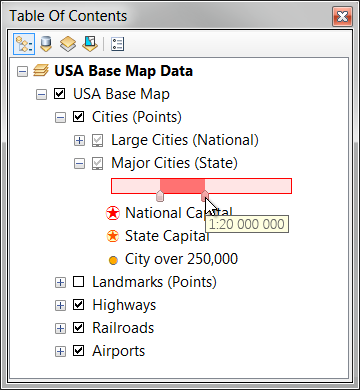Click the USA Base Map Data frame icon
This screenshot has height=390, width=360.
[x=41, y=71]
